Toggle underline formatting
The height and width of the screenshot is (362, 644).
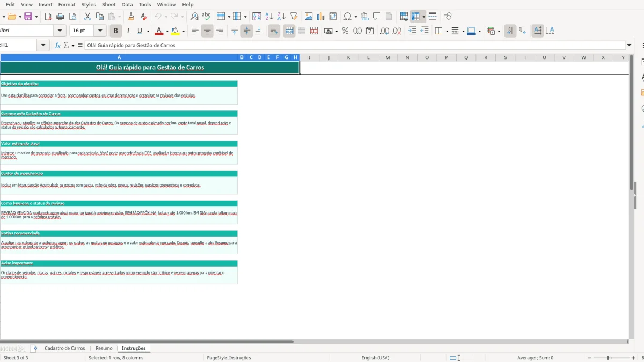pos(140,31)
